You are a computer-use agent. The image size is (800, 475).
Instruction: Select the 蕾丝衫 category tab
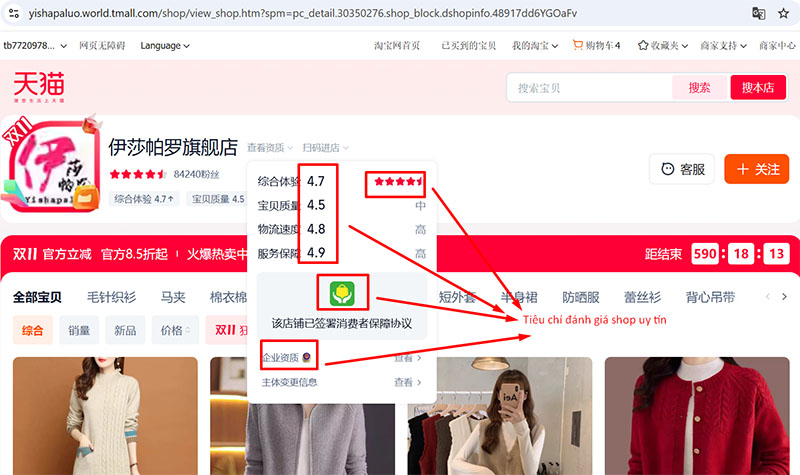tap(642, 297)
